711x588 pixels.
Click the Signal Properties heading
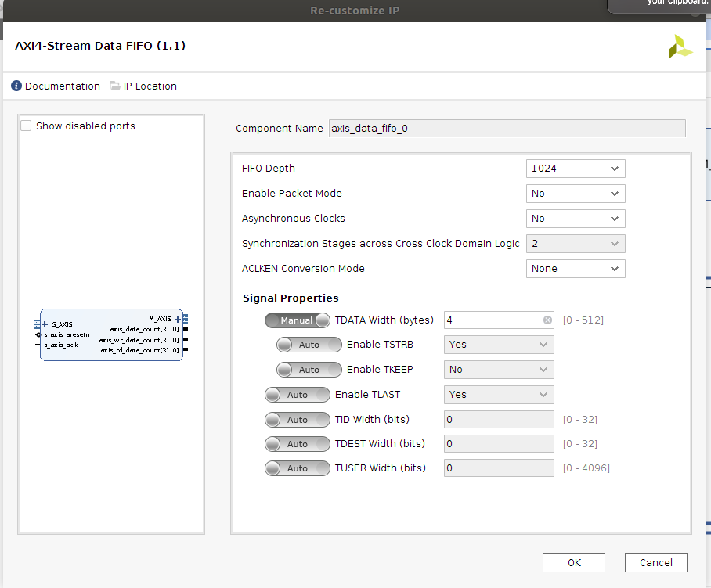[x=291, y=298]
